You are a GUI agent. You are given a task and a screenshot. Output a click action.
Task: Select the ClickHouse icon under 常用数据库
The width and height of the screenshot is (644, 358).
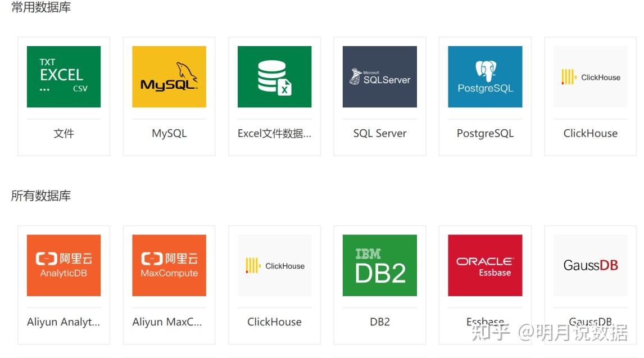pos(589,76)
